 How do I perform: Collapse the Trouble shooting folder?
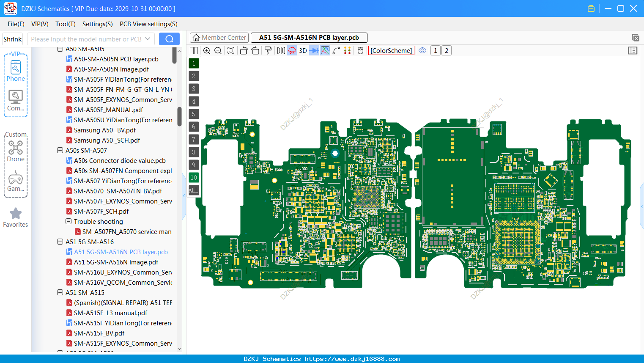coord(69,222)
